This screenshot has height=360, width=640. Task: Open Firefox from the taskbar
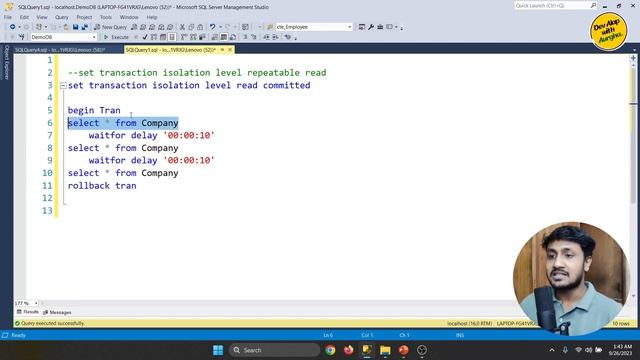pyautogui.click(x=349, y=350)
